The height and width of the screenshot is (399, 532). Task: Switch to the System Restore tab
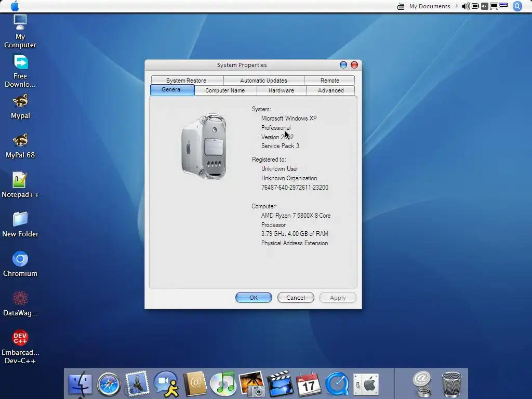pos(187,81)
